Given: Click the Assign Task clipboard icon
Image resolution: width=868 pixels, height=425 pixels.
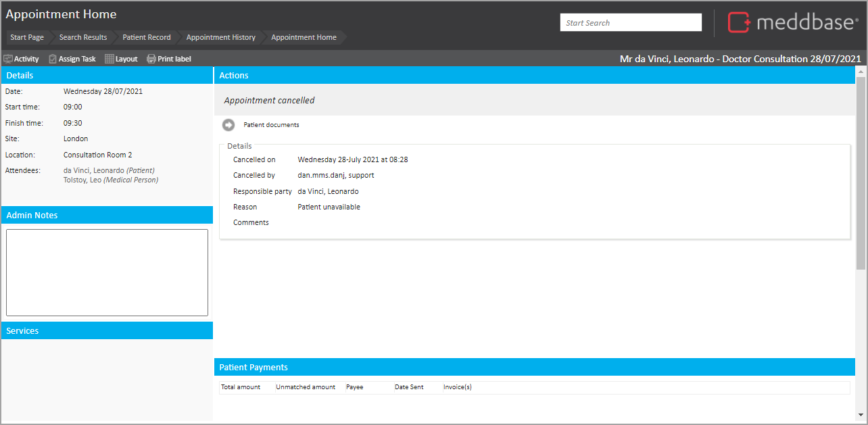Looking at the screenshot, I should [x=53, y=59].
